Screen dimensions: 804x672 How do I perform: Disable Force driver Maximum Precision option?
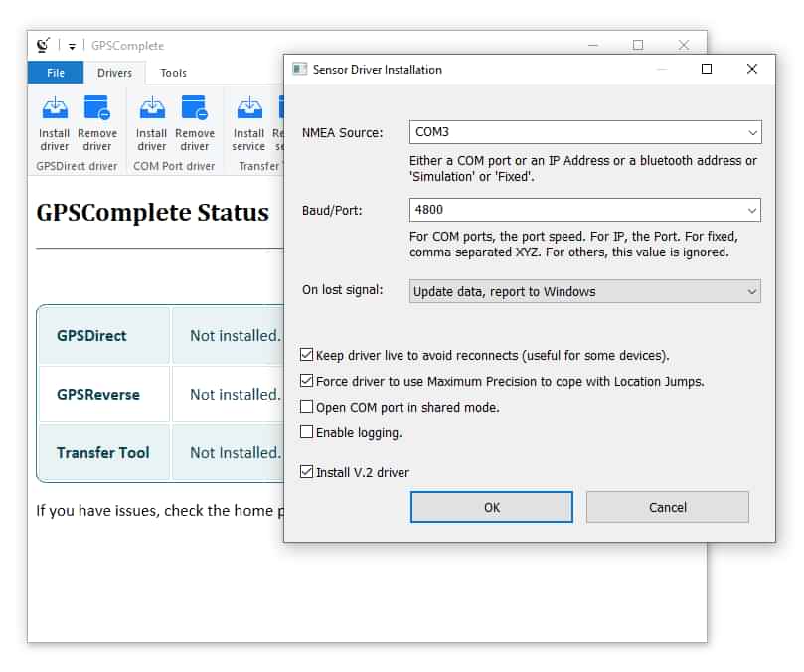[x=307, y=381]
